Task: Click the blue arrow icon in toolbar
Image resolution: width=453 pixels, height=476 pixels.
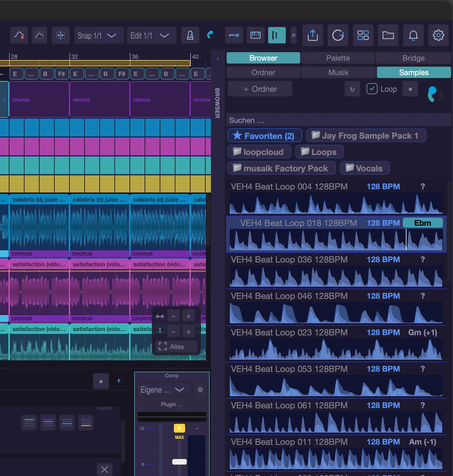Action: pos(234,35)
